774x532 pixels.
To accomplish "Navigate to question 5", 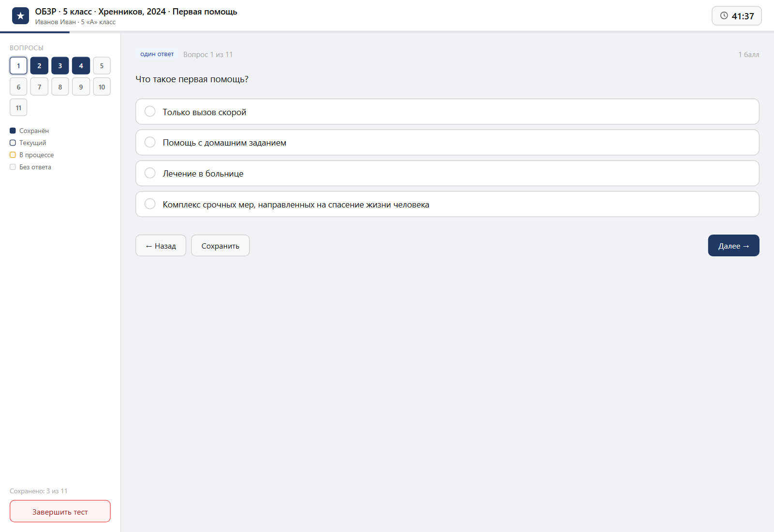I will tap(102, 66).
